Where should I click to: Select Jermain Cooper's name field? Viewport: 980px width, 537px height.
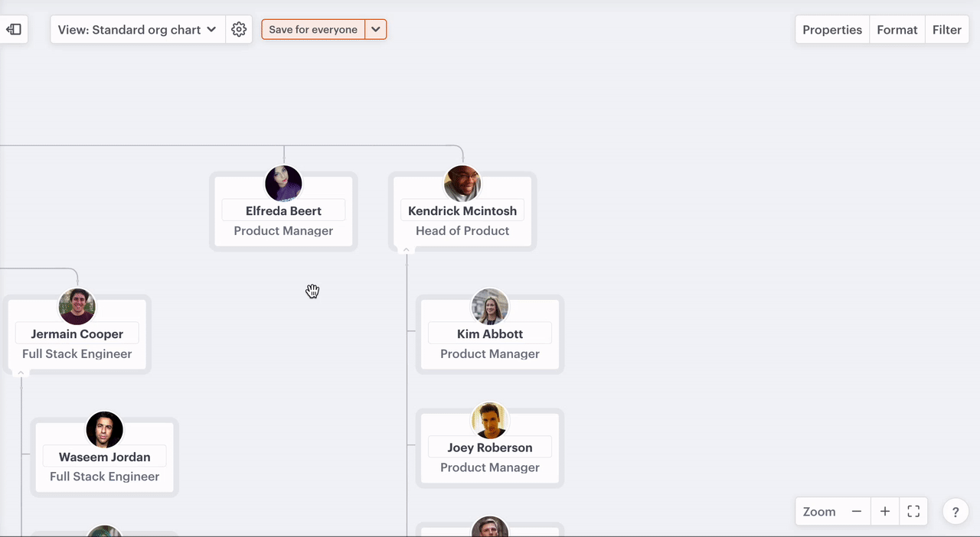tap(77, 334)
